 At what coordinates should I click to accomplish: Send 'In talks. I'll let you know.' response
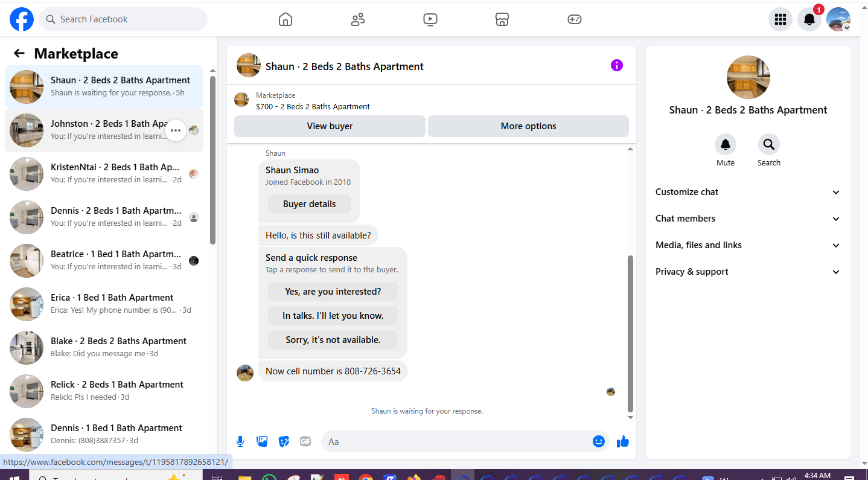tap(333, 316)
